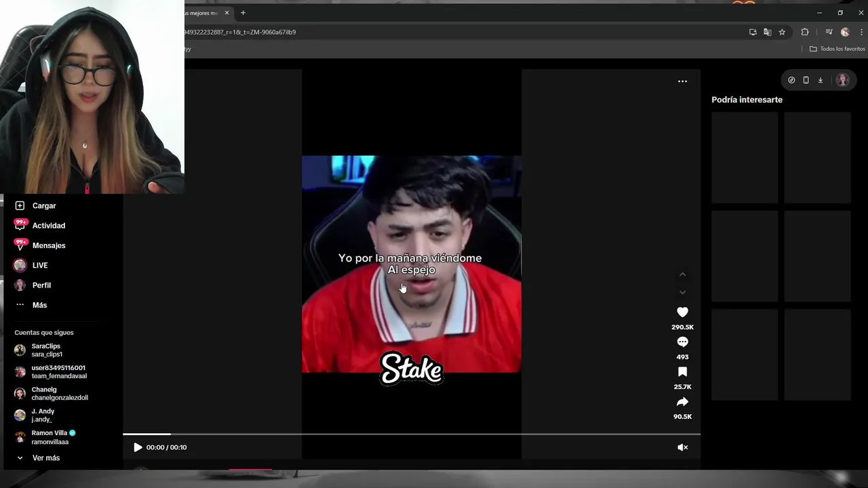Open Chrome media controls icon

[829, 32]
